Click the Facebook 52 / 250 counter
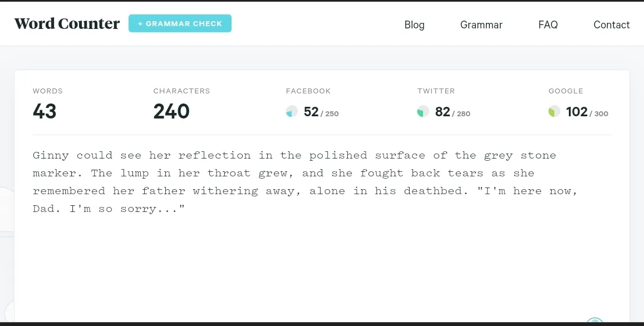This screenshot has height=326, width=644. pos(321,112)
